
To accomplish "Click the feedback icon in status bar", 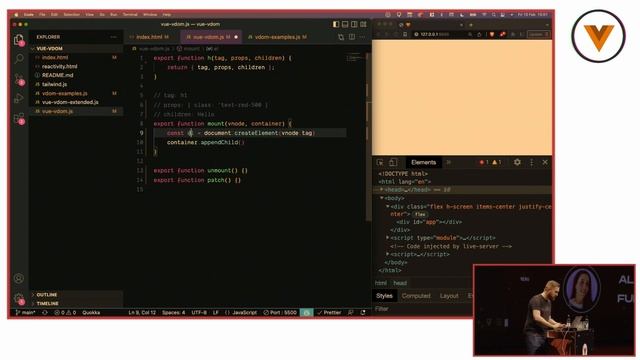I will coord(351,313).
